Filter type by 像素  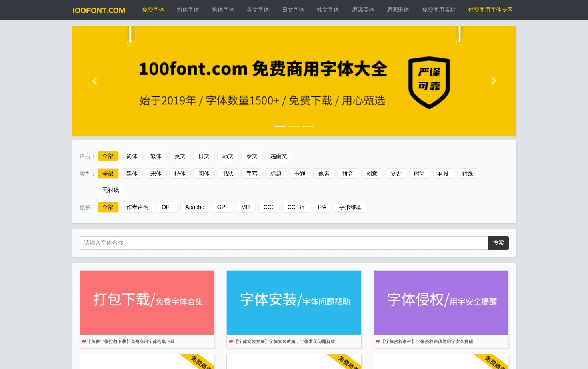pyautogui.click(x=324, y=174)
